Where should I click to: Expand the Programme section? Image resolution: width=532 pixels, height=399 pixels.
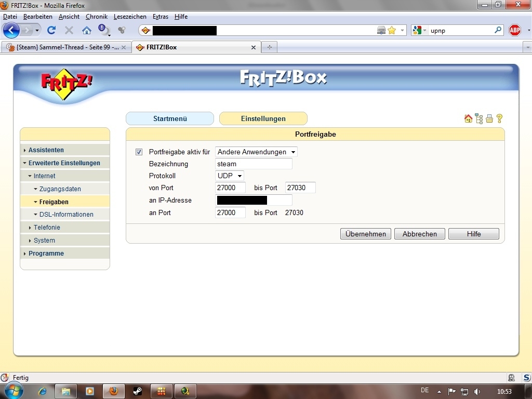click(x=46, y=253)
